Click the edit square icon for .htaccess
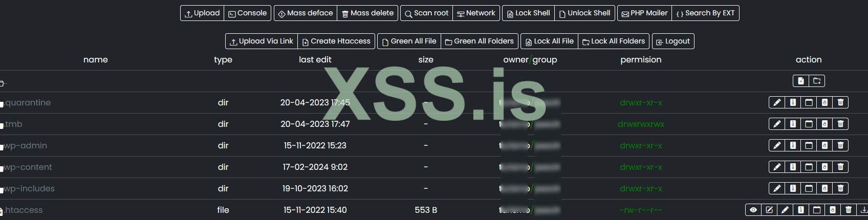 click(769, 210)
